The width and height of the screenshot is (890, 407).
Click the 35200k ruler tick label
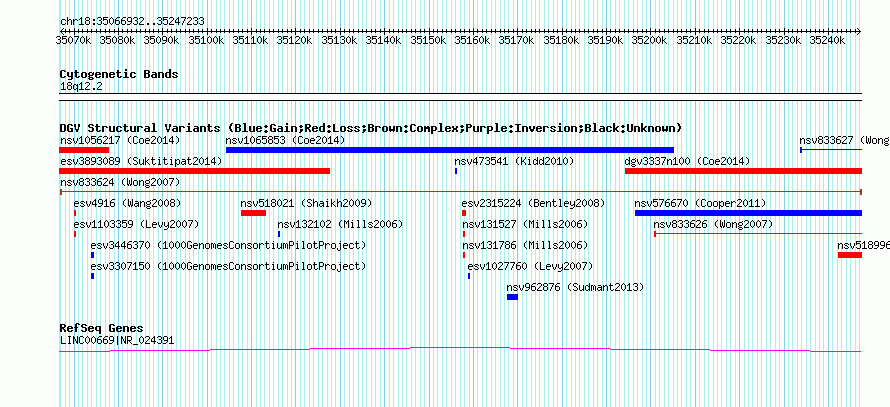click(x=649, y=40)
